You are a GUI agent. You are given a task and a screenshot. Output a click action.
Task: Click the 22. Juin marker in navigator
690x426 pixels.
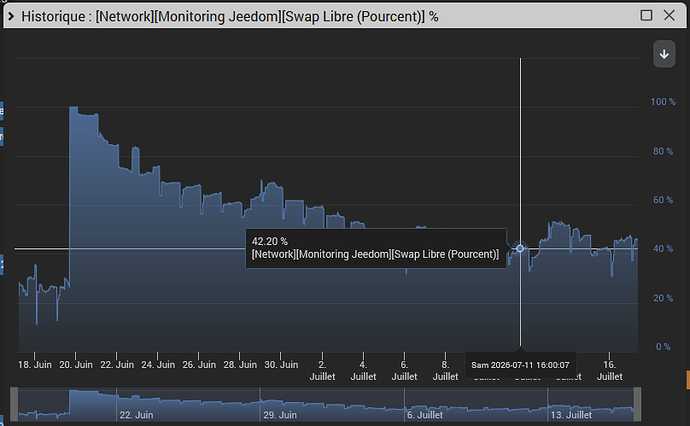(136, 415)
